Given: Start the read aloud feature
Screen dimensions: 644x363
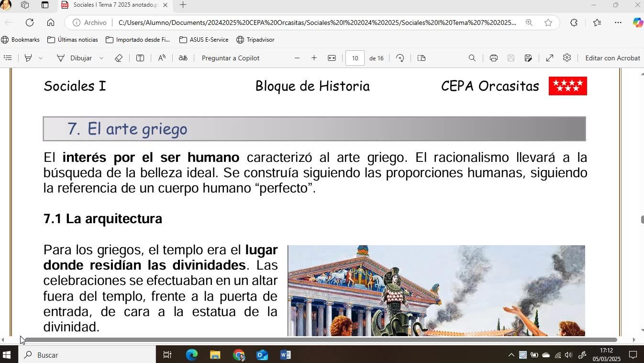Looking at the screenshot, I should tap(162, 58).
